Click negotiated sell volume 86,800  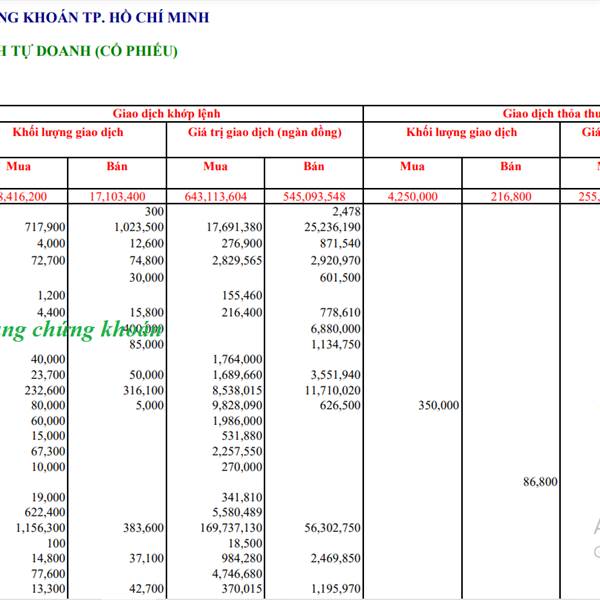(540, 482)
